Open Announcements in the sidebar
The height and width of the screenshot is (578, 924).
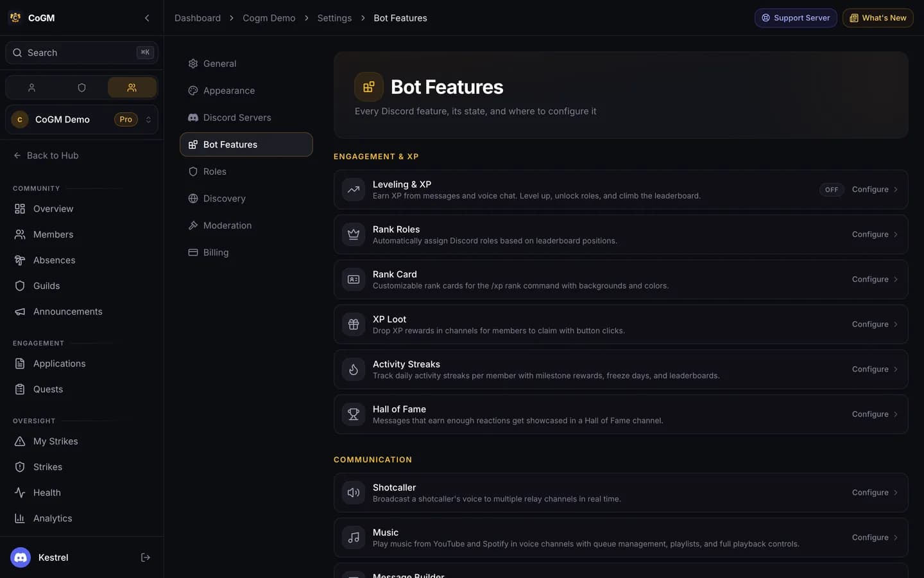click(81, 311)
